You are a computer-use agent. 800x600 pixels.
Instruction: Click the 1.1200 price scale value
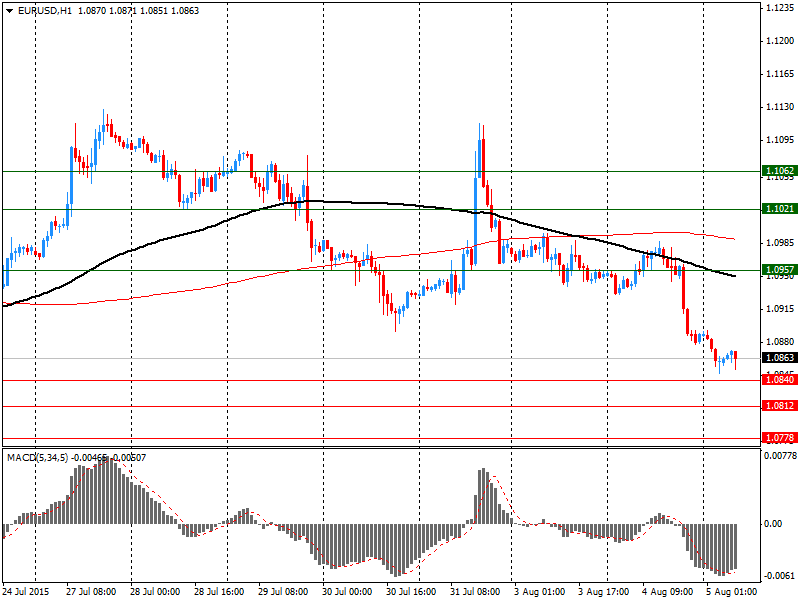[x=780, y=41]
